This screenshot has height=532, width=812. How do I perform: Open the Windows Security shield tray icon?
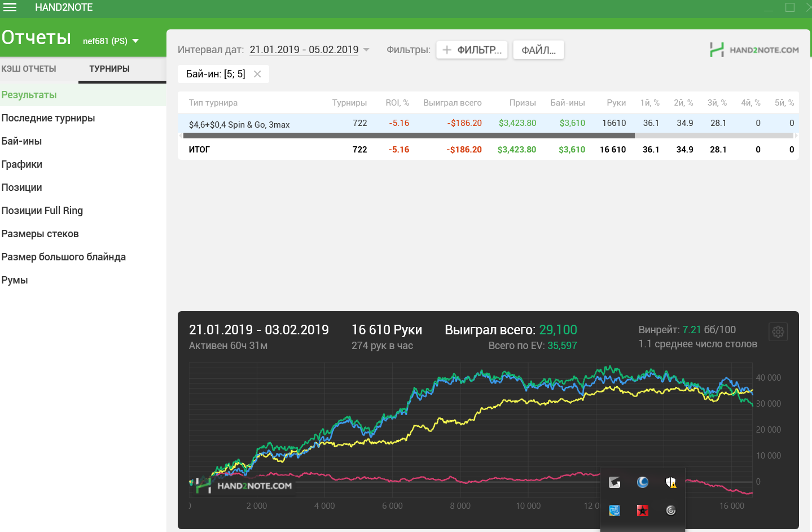click(x=671, y=482)
